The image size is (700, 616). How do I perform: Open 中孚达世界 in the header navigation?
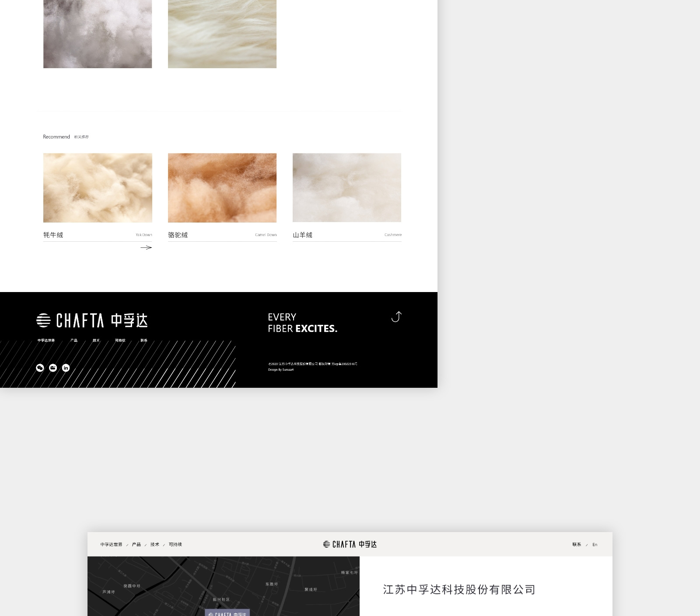tap(111, 545)
